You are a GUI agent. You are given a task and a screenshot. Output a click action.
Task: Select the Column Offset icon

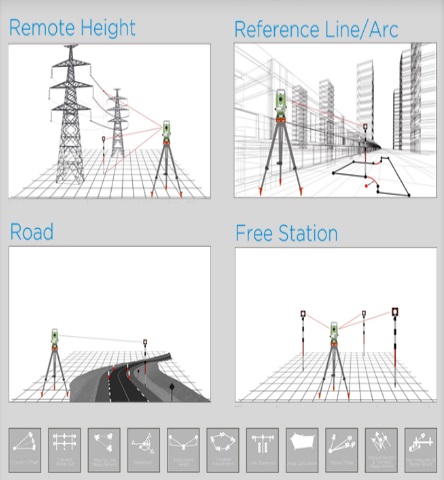click(25, 450)
